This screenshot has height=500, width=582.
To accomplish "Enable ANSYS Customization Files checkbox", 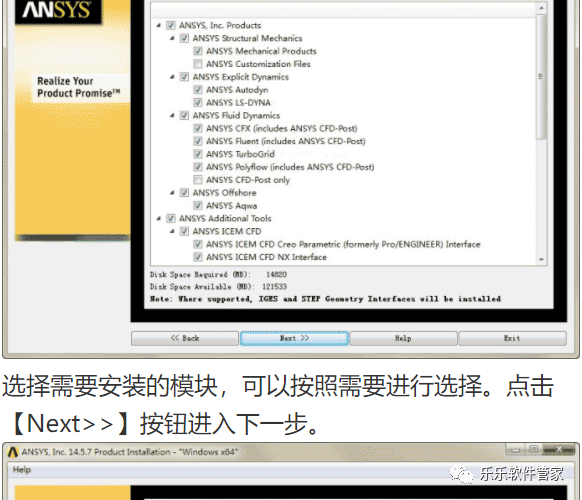I will (198, 64).
